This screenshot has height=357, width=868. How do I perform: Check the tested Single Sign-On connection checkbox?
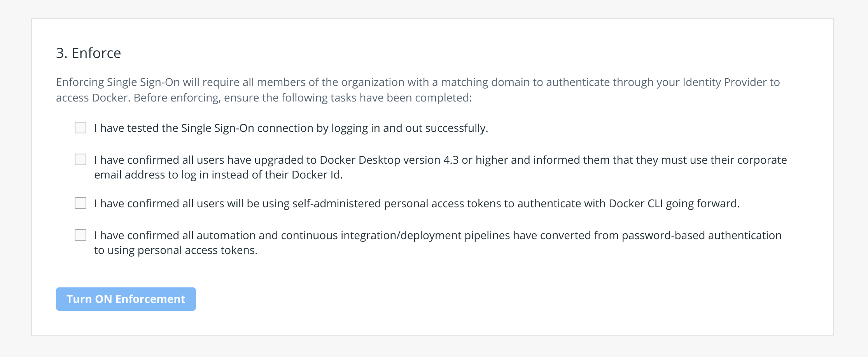point(80,128)
